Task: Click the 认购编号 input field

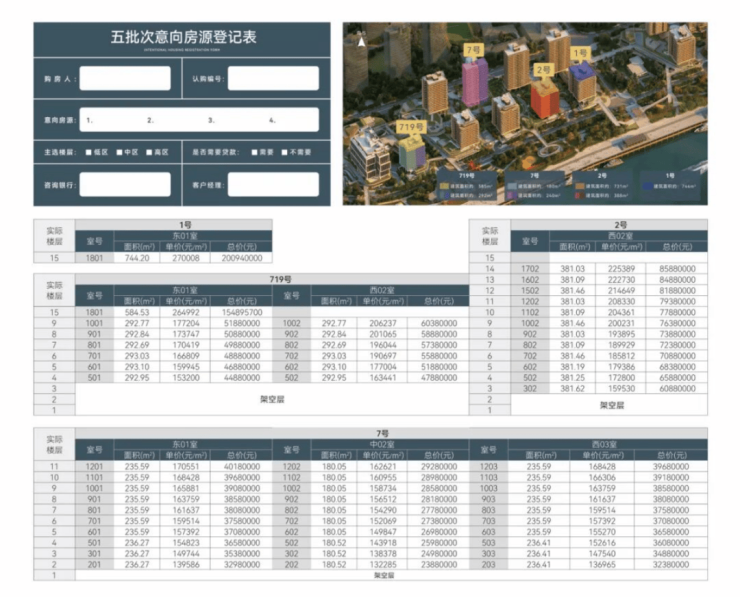Action: click(x=272, y=78)
